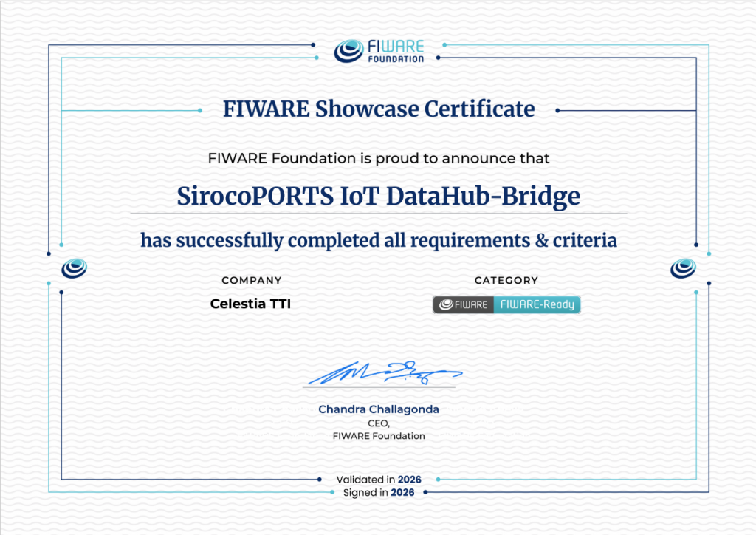Click the FIWARE Foundation logo at the top
This screenshot has width=756, height=535.
379,51
